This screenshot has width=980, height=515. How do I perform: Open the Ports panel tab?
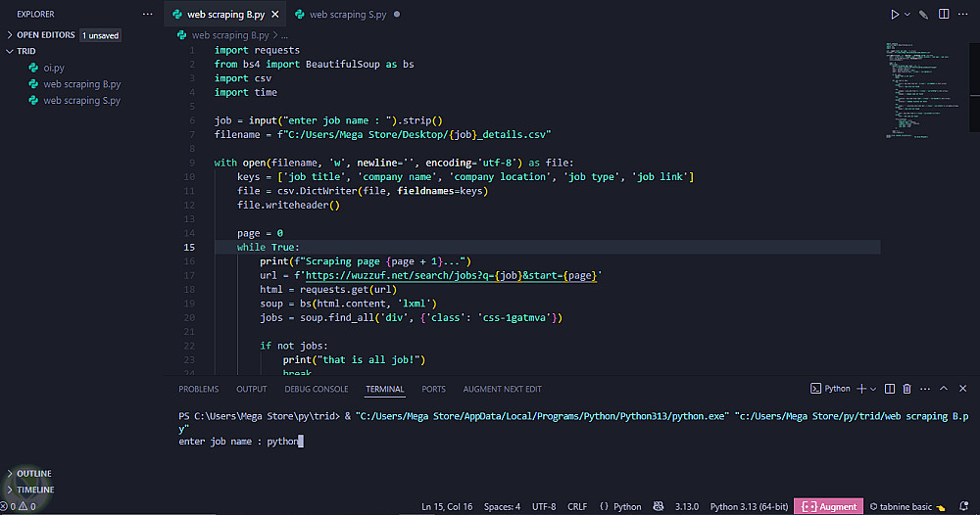click(x=434, y=389)
